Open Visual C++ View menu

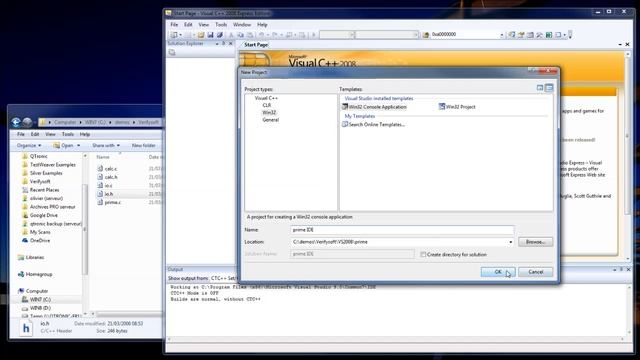coord(203,24)
